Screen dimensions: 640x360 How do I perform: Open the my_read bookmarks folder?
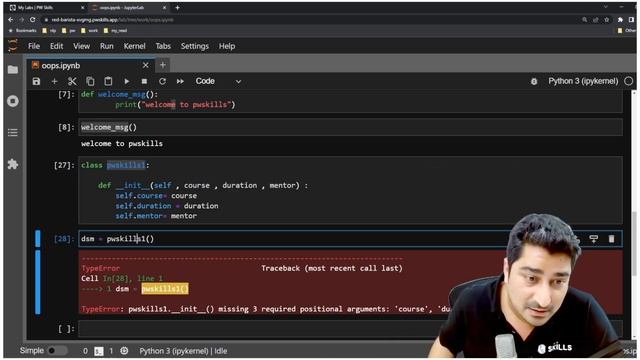click(x=115, y=31)
